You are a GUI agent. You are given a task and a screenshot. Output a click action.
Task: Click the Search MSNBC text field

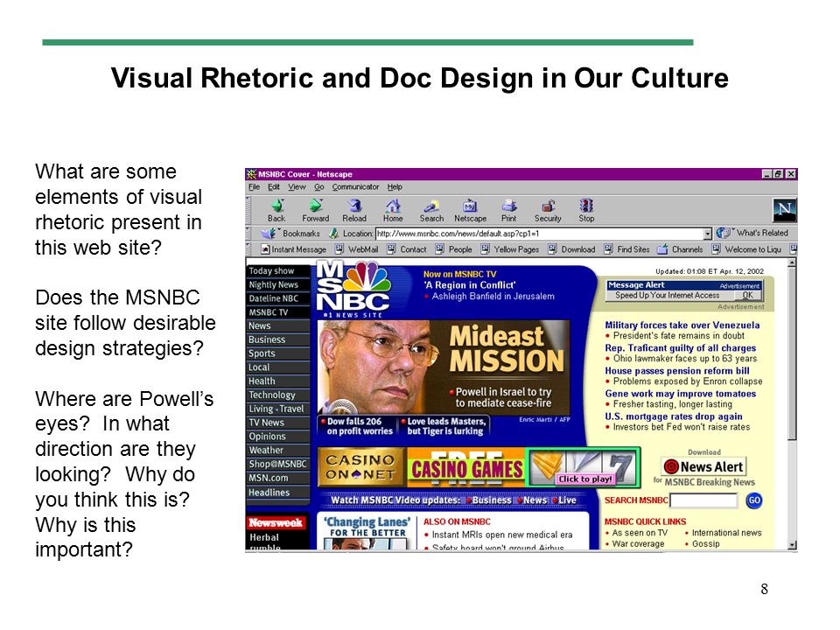703,500
